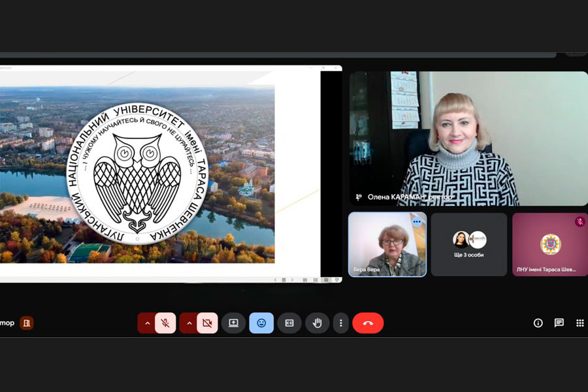Screen dimensions: 588x392
Task: Click muted microphone indicator on ЛНУ tile
Action: (x=580, y=221)
